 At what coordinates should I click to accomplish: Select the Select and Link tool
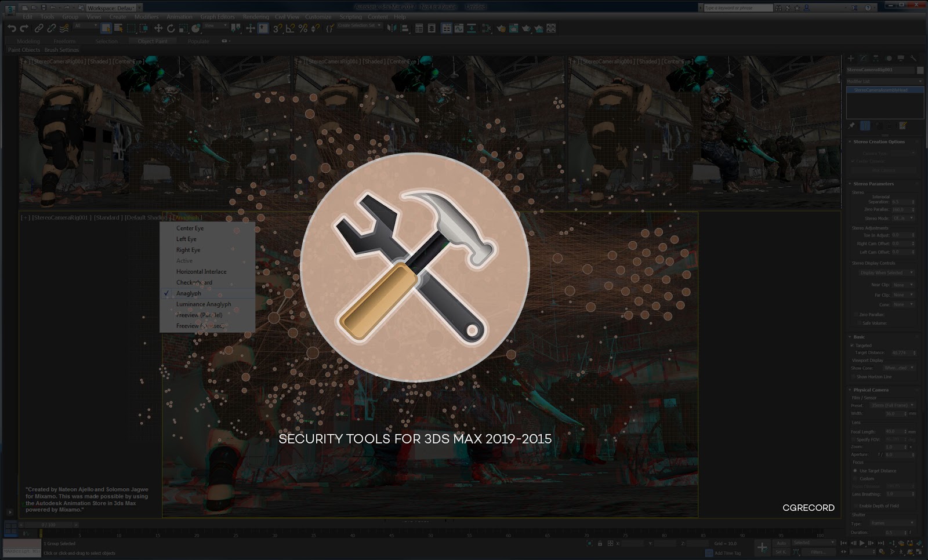39,28
